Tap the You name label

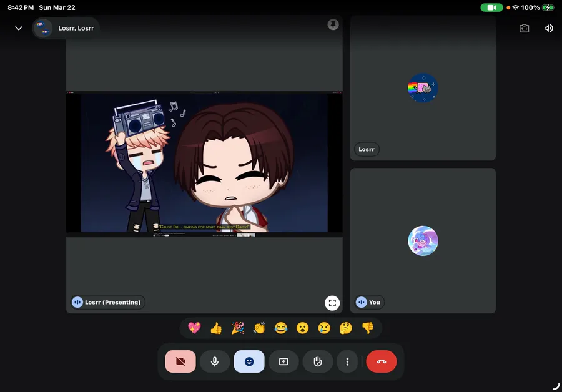click(369, 302)
